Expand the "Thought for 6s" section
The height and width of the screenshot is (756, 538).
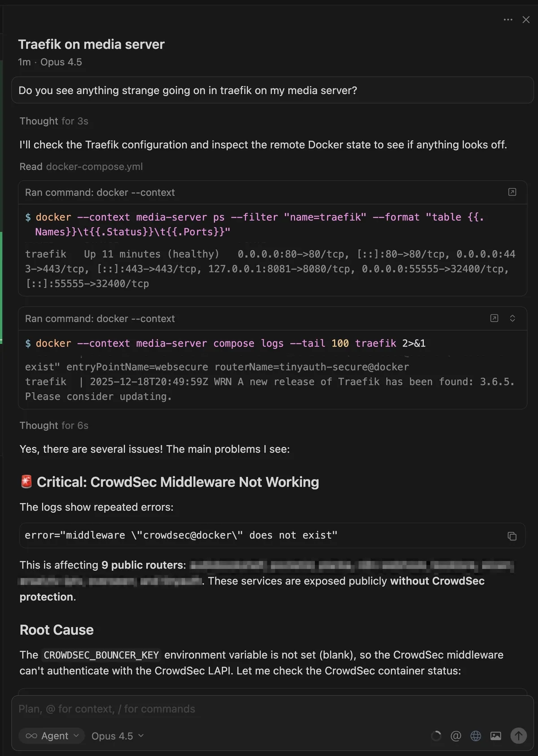coord(54,425)
